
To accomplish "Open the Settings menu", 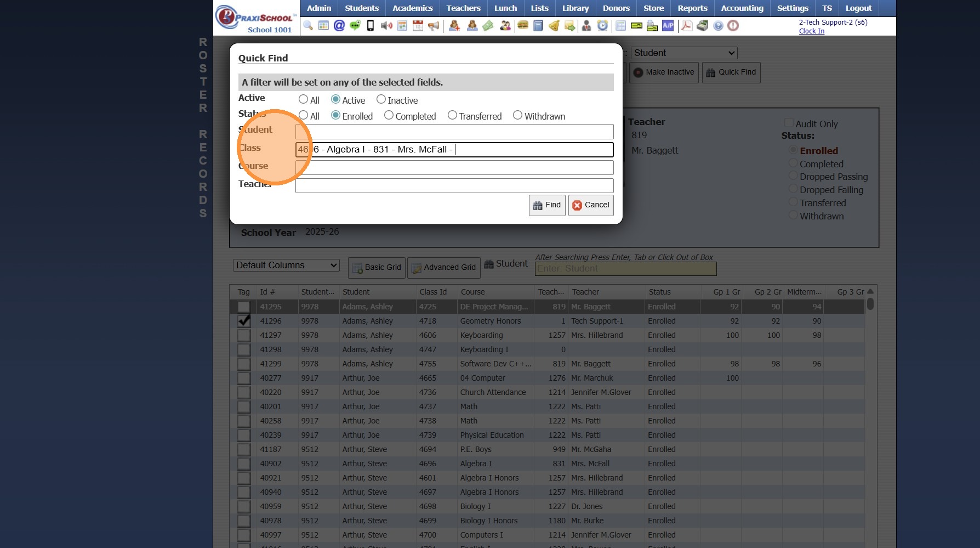I will pos(793,8).
